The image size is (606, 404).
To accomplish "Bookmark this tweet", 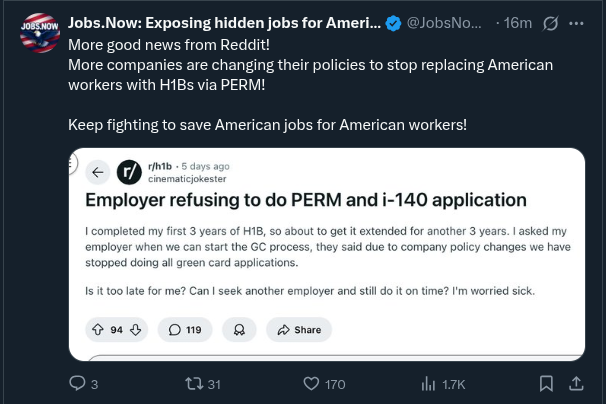I will click(x=547, y=383).
